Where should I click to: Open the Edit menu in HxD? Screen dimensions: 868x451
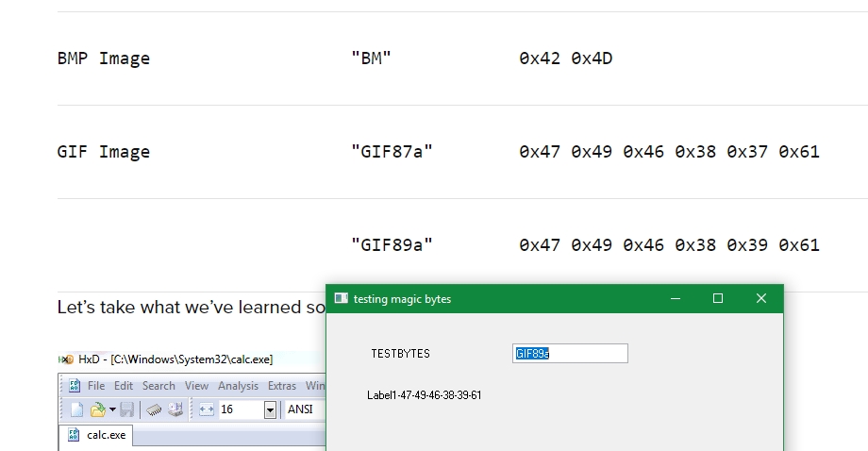coord(124,386)
